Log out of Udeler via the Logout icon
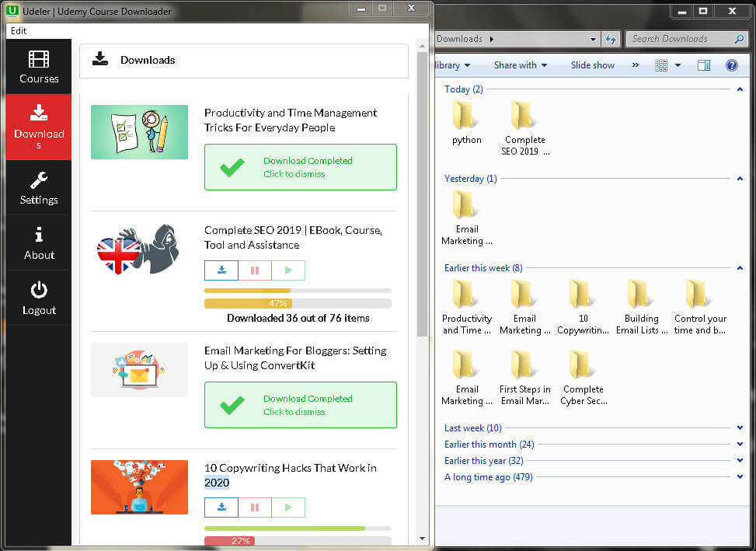Screen dimensions: 756x551 (39, 298)
